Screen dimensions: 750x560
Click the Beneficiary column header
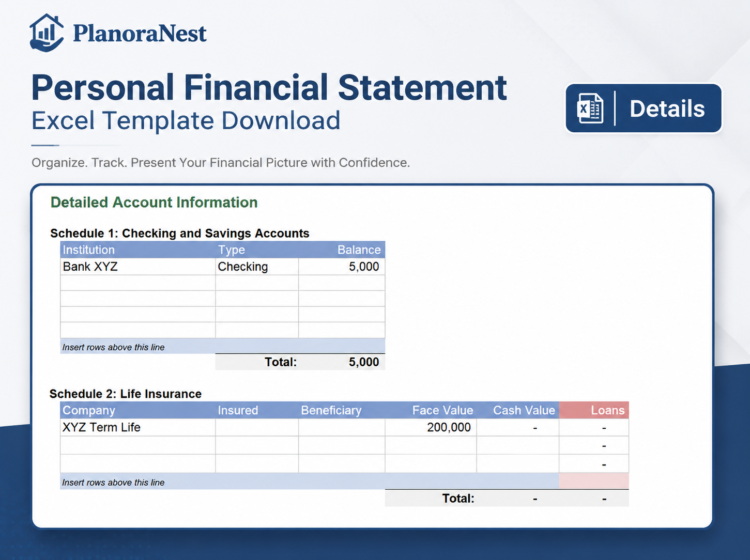pos(342,410)
